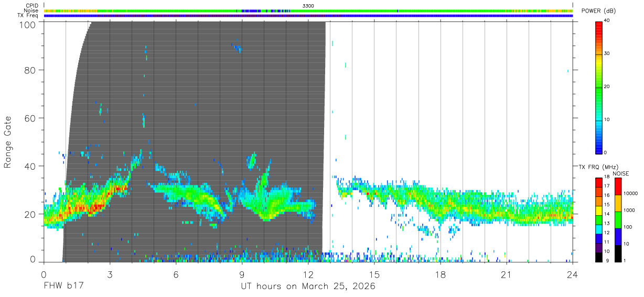The width and height of the screenshot is (644, 297).
Task: Click the FHW b17 radar label
Action: pos(63,287)
